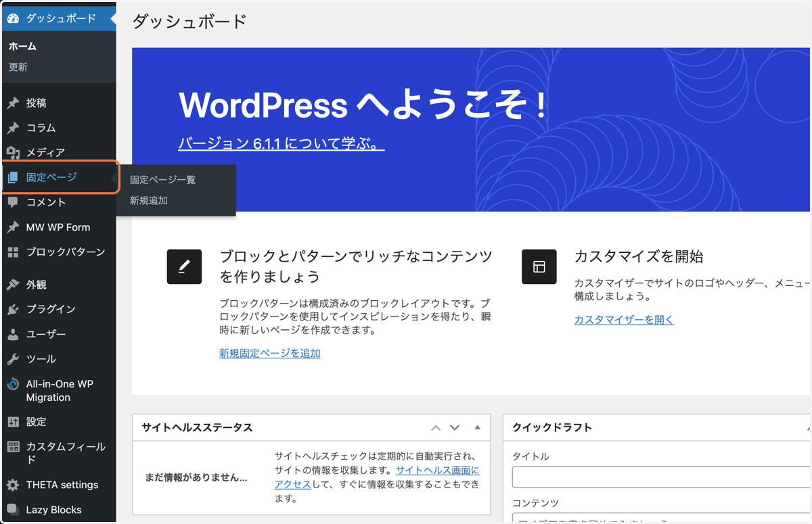This screenshot has height=524, width=812.
Task: Open the 設定 menu
Action: click(x=59, y=422)
